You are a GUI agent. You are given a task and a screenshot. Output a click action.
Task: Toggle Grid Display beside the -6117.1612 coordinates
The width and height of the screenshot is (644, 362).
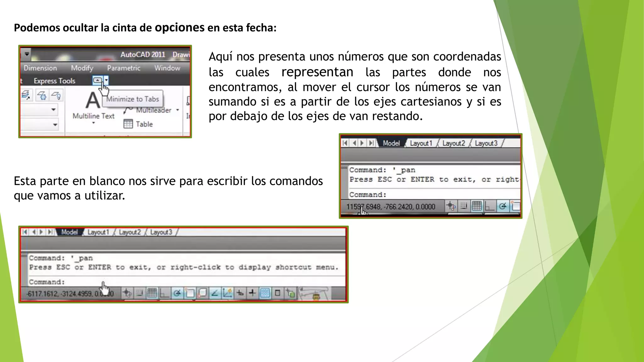[152, 293]
